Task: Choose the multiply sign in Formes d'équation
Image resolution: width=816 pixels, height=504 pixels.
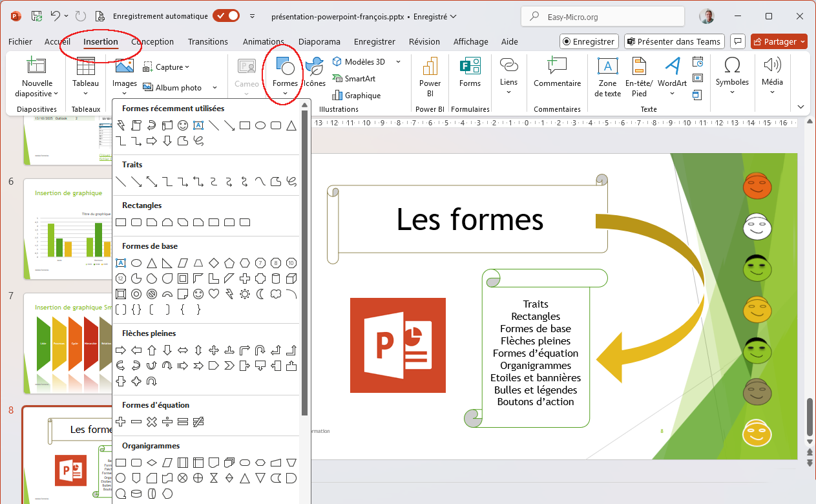Action: (x=152, y=422)
